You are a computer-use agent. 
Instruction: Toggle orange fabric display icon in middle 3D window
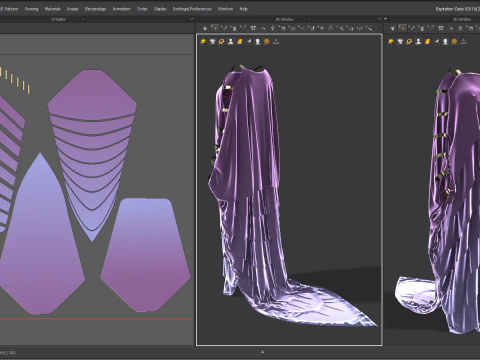coord(239,42)
